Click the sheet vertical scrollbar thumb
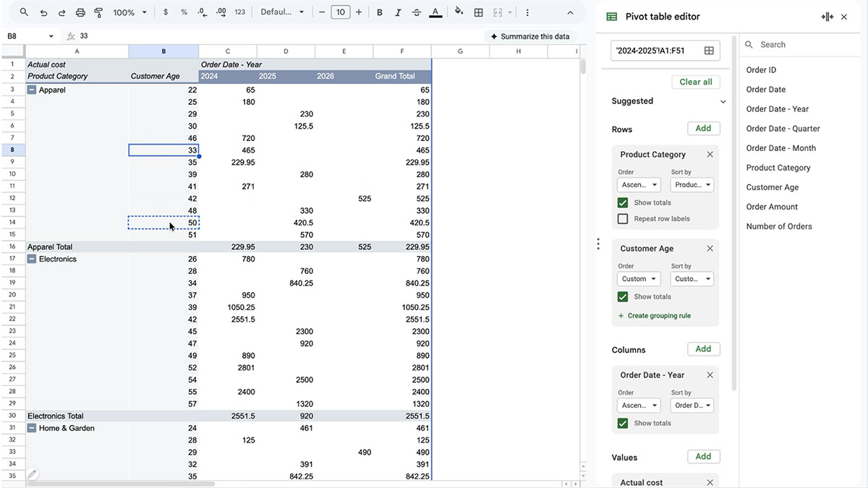Screen dimensions: 868x488 pyautogui.click(x=583, y=67)
